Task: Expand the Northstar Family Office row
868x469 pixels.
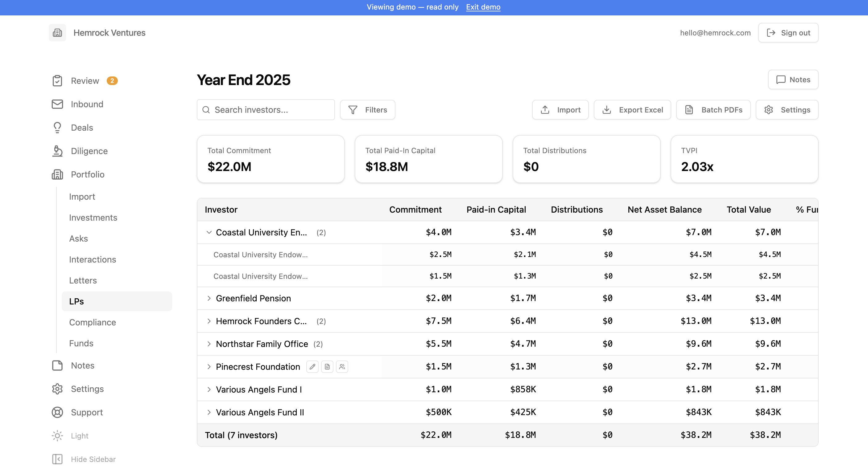Action: [209, 344]
